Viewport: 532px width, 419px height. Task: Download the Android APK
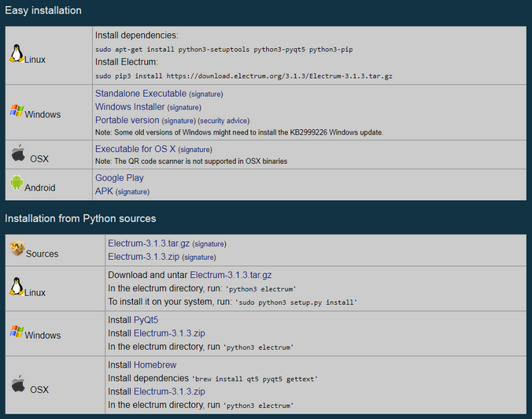tap(104, 191)
